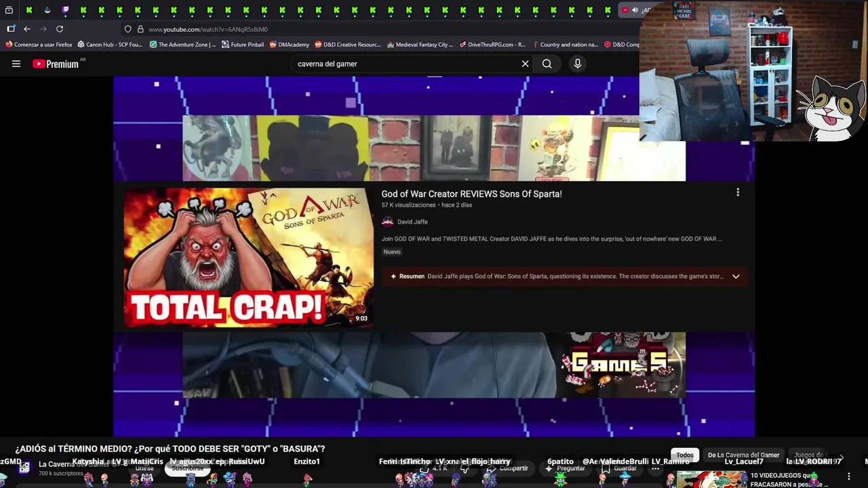Open bookmark Comenzar a usar Firefox
The height and width of the screenshot is (488, 868).
[39, 45]
